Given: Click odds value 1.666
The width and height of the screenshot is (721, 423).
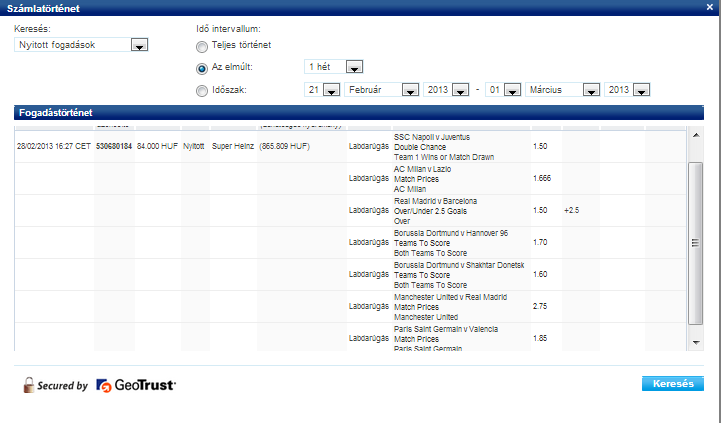Looking at the screenshot, I should click(542, 178).
